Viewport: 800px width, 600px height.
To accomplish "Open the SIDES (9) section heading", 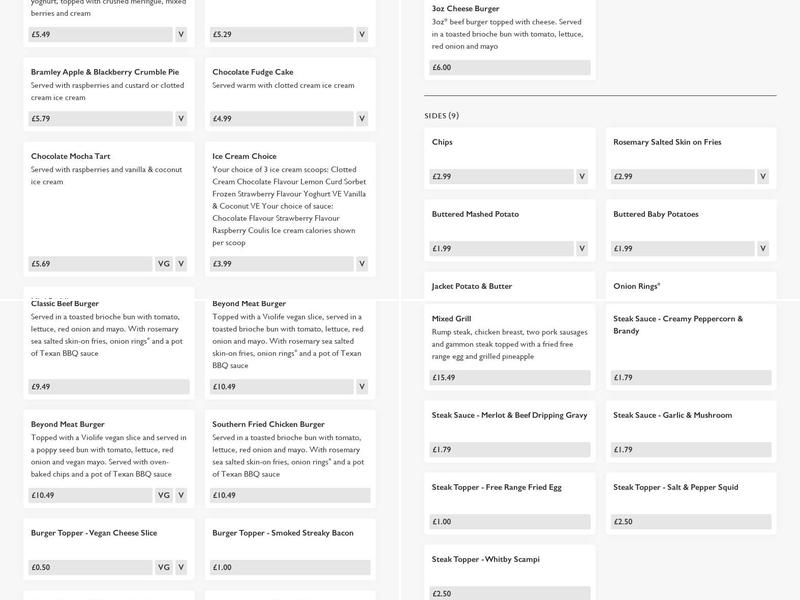I will tap(442, 116).
